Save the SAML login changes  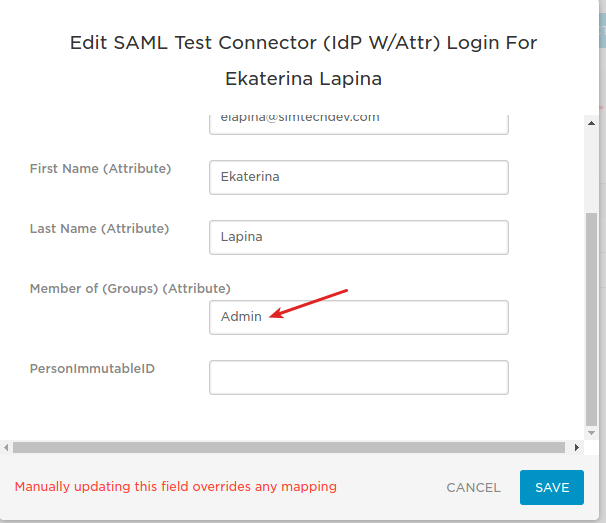click(552, 487)
